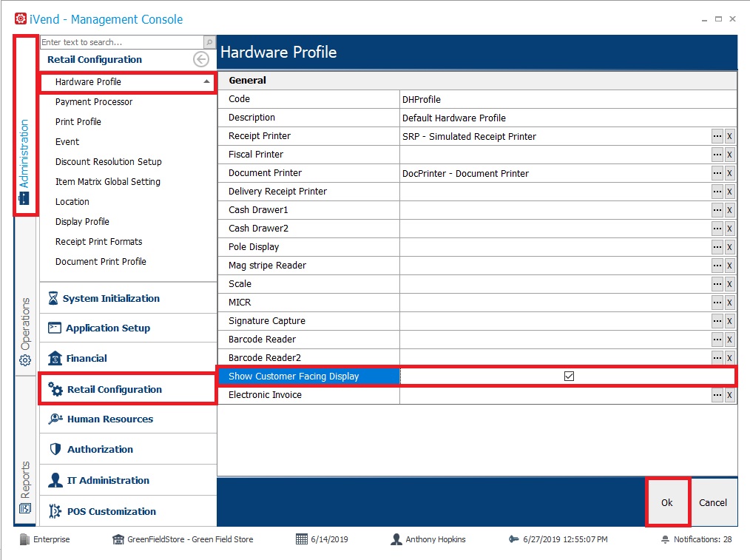The height and width of the screenshot is (560, 750).
Task: Click the calendar icon beside 6/14/2019
Action: coord(302,539)
